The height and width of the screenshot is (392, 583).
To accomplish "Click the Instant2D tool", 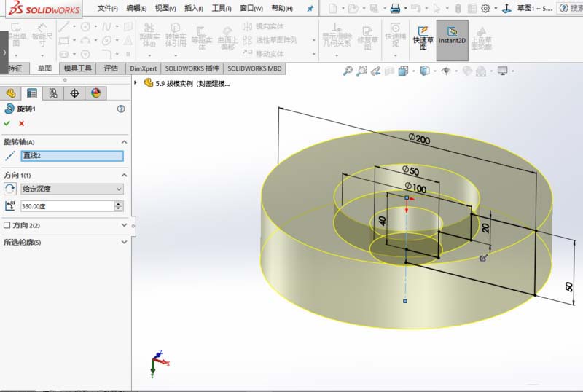I will [x=452, y=40].
